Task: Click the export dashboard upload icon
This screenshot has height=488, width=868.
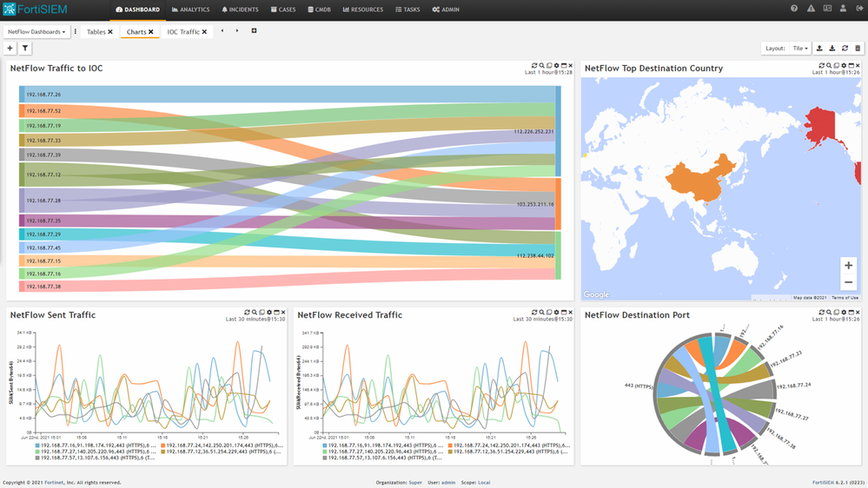Action: [819, 49]
